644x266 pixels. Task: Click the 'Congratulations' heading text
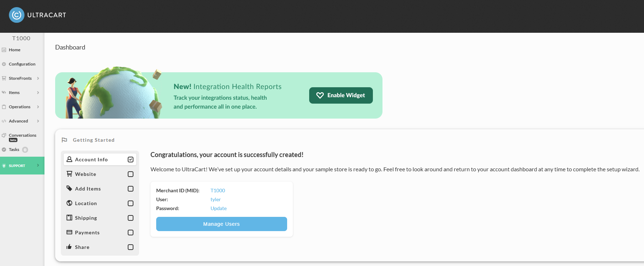[x=227, y=155]
